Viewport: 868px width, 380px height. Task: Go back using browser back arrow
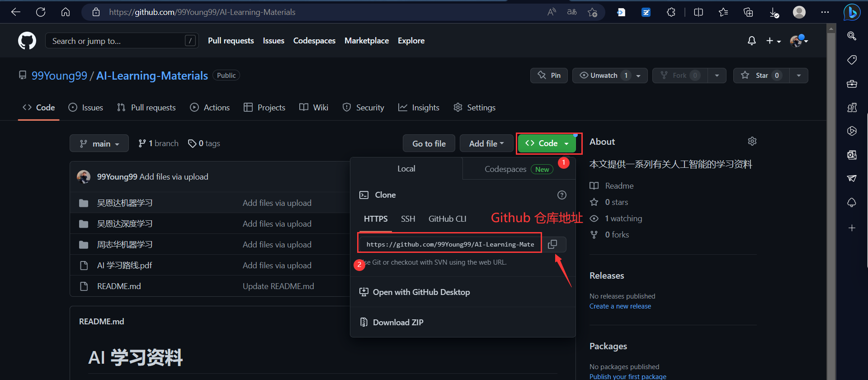click(16, 12)
